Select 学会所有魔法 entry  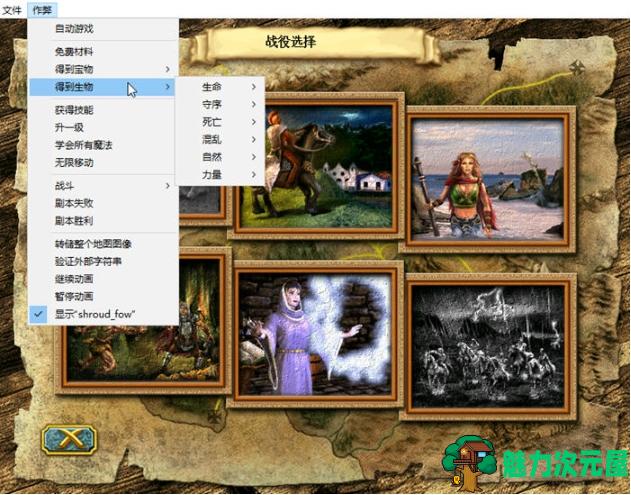pyautogui.click(x=104, y=145)
